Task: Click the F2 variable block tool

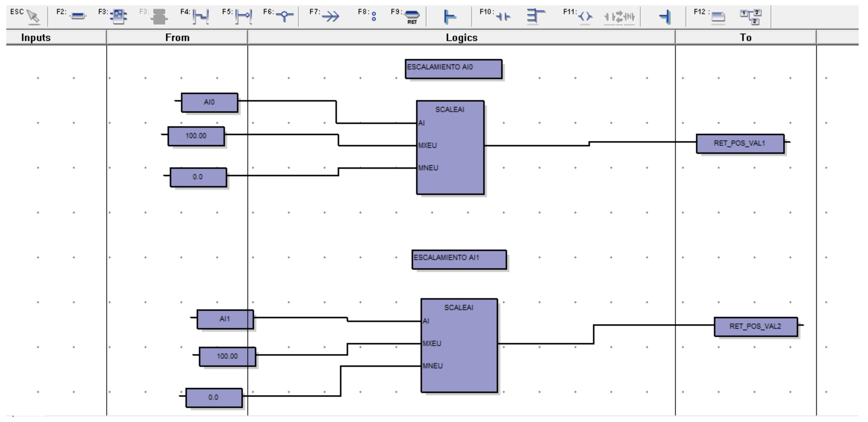Action: click(78, 16)
